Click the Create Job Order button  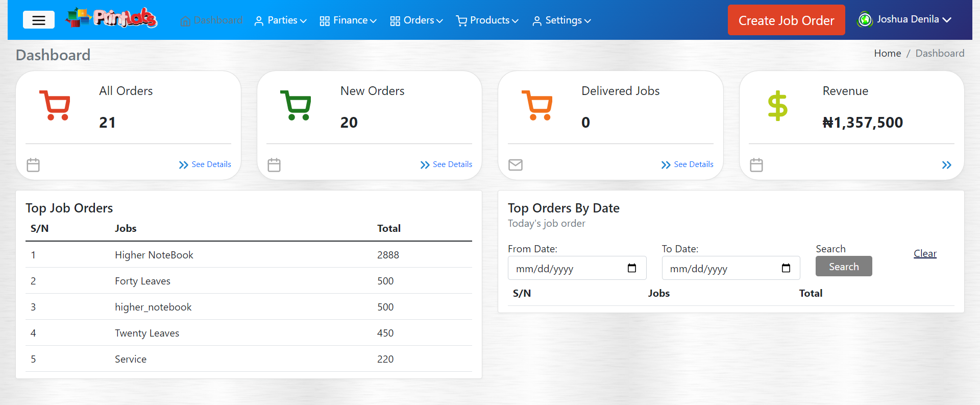[x=786, y=20]
